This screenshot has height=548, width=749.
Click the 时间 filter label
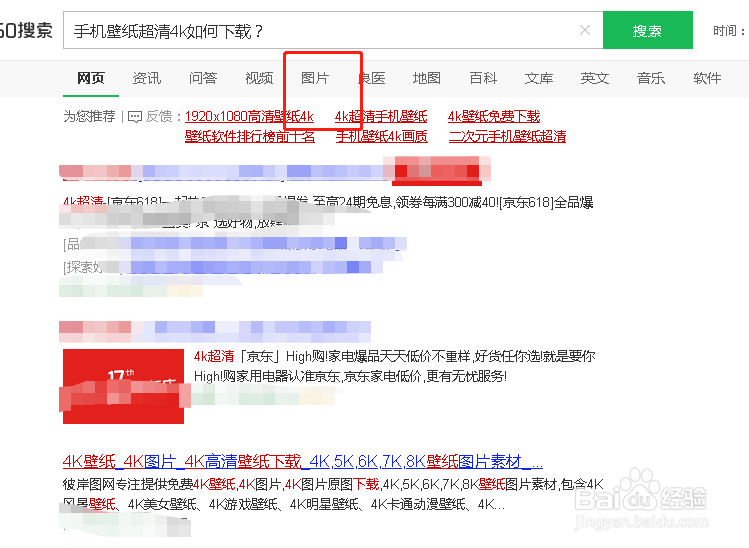coord(728,31)
